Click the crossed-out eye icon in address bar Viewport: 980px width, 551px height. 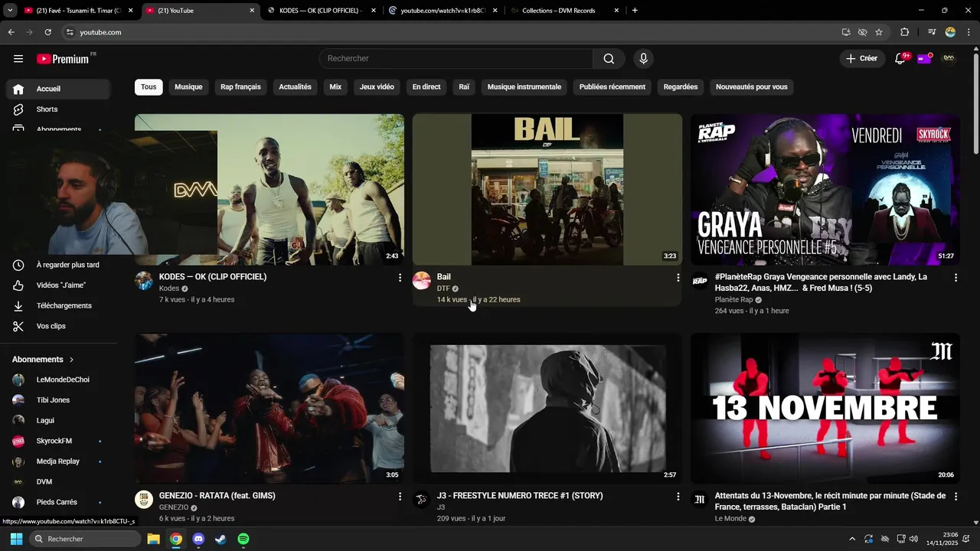862,32
